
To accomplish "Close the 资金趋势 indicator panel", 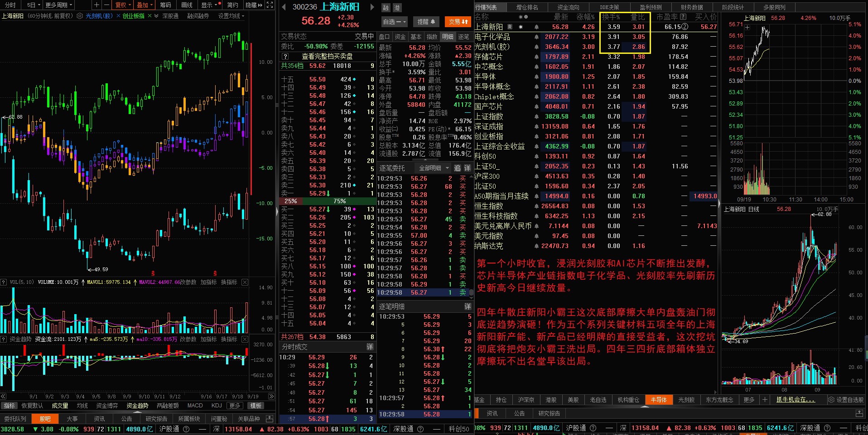I will (x=245, y=339).
